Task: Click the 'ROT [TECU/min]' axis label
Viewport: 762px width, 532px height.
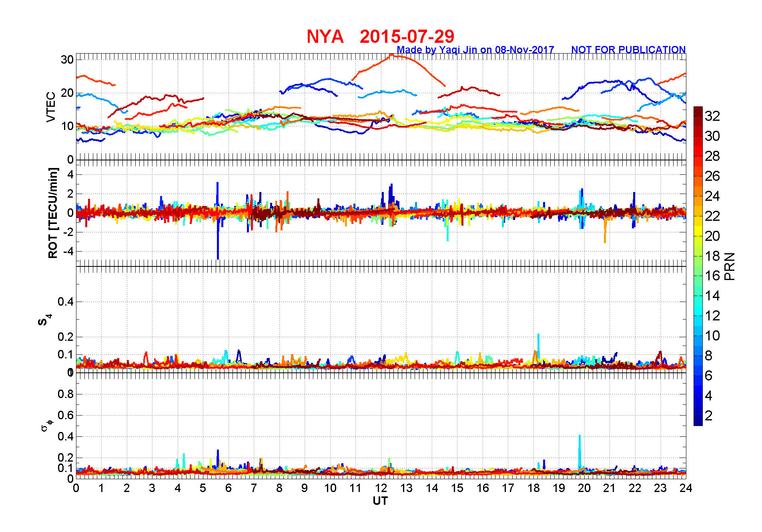Action: pos(53,213)
